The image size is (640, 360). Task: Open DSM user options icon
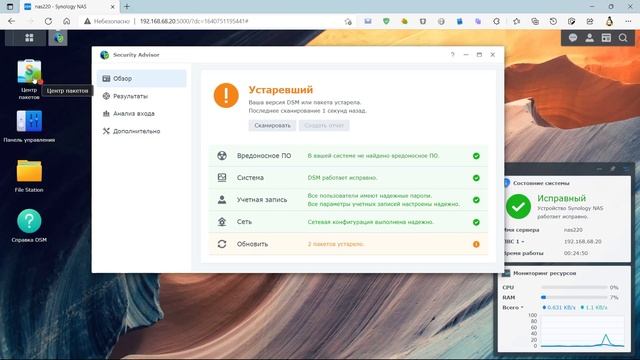[x=589, y=38]
